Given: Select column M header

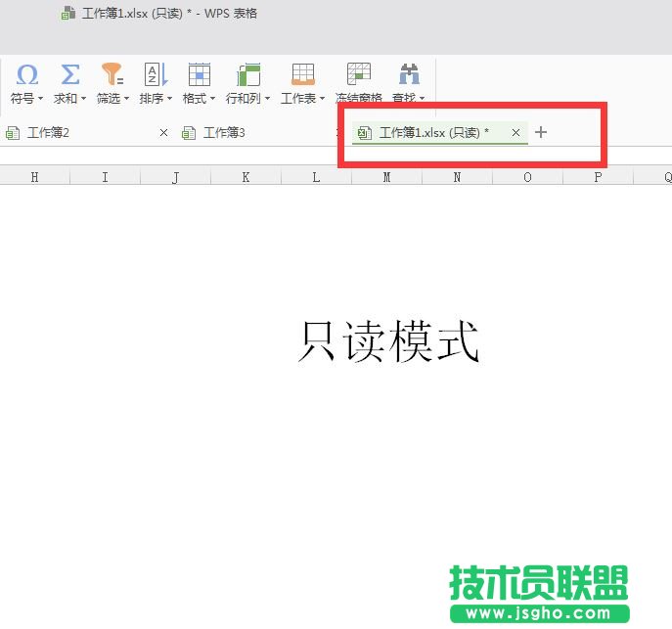Looking at the screenshot, I should [386, 177].
